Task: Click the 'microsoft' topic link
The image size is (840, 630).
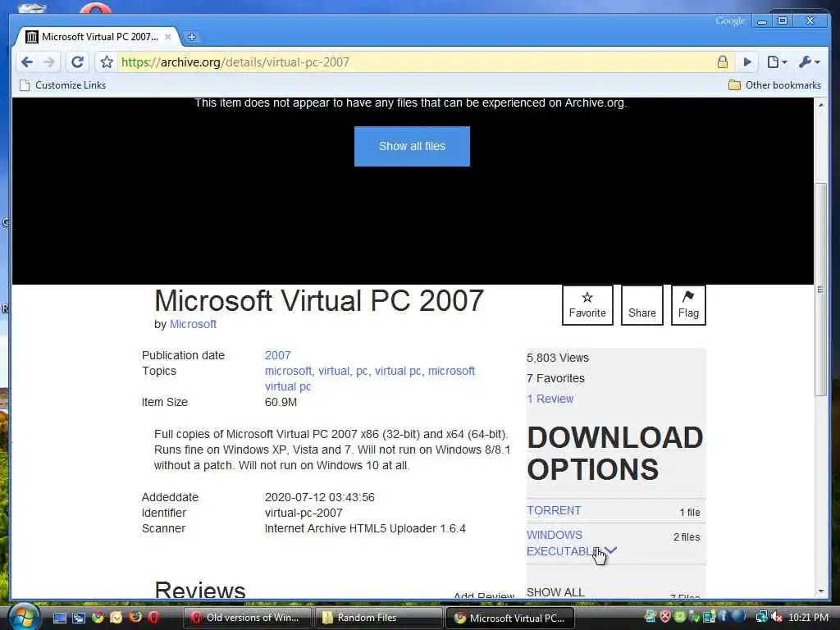Action: 288,371
